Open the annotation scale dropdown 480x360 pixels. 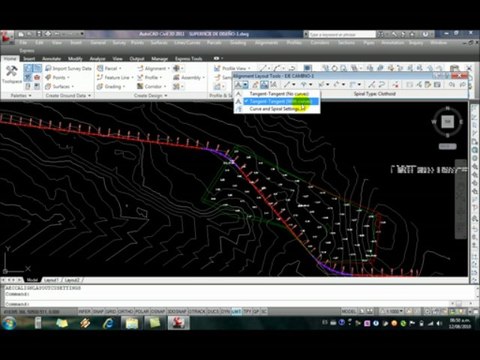point(393,311)
